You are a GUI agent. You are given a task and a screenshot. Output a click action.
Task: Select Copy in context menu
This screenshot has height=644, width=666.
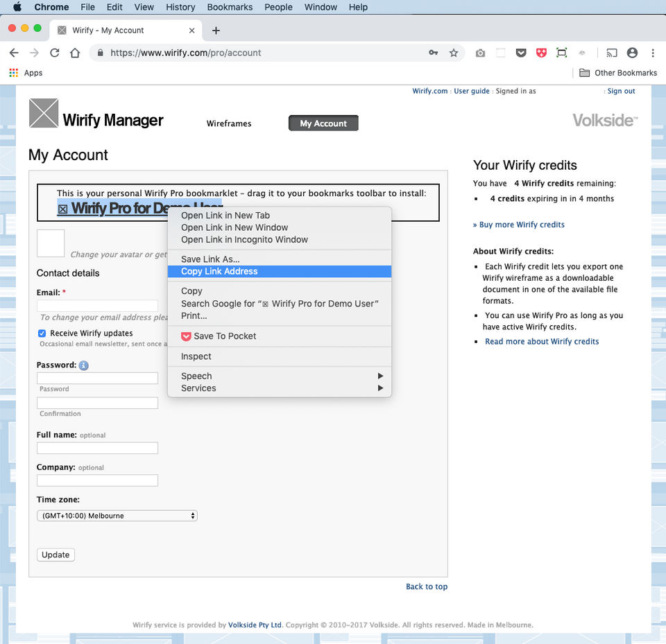coord(280,291)
